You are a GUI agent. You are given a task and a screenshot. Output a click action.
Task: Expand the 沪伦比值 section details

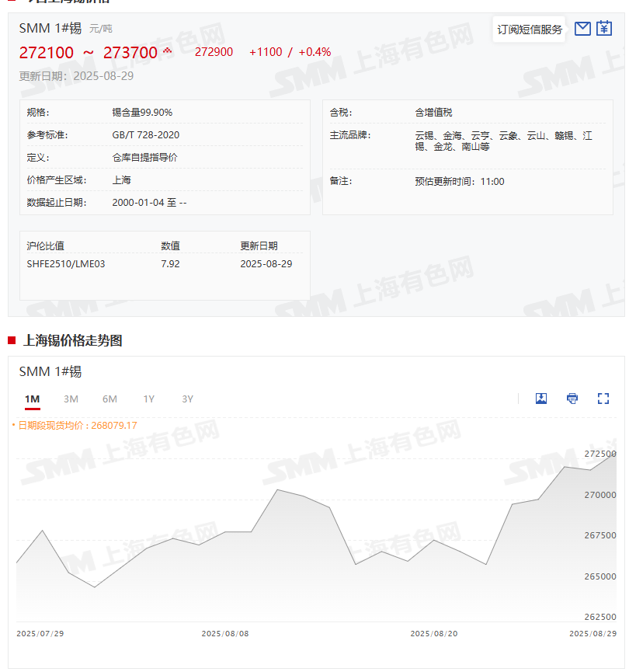pyautogui.click(x=44, y=244)
